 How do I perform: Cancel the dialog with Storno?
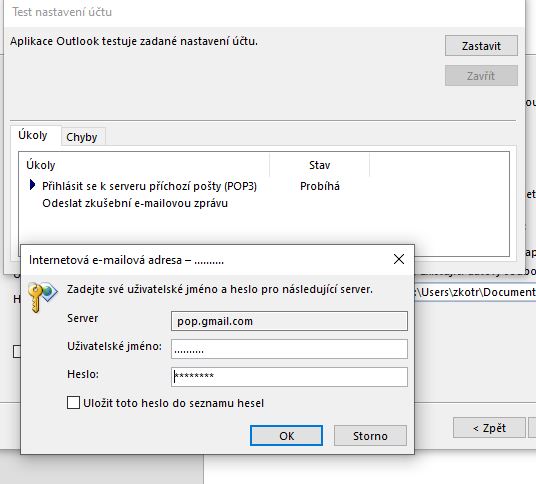click(370, 435)
